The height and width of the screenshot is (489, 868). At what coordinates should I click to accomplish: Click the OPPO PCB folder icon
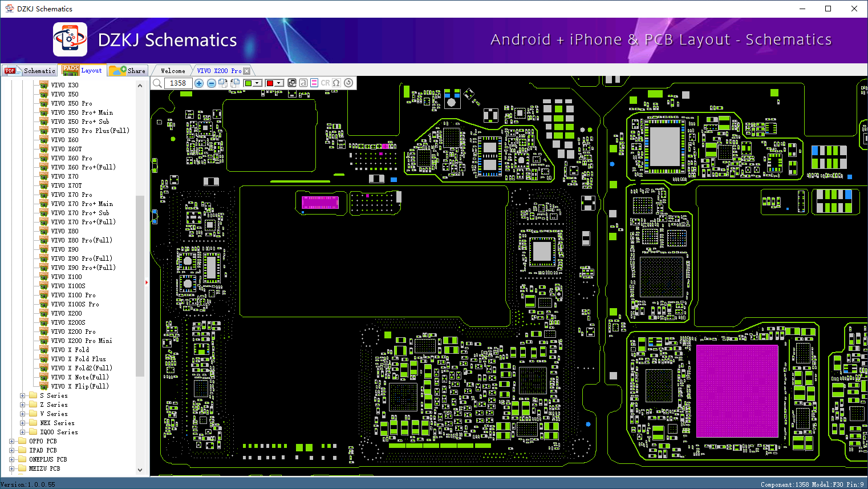pos(22,441)
